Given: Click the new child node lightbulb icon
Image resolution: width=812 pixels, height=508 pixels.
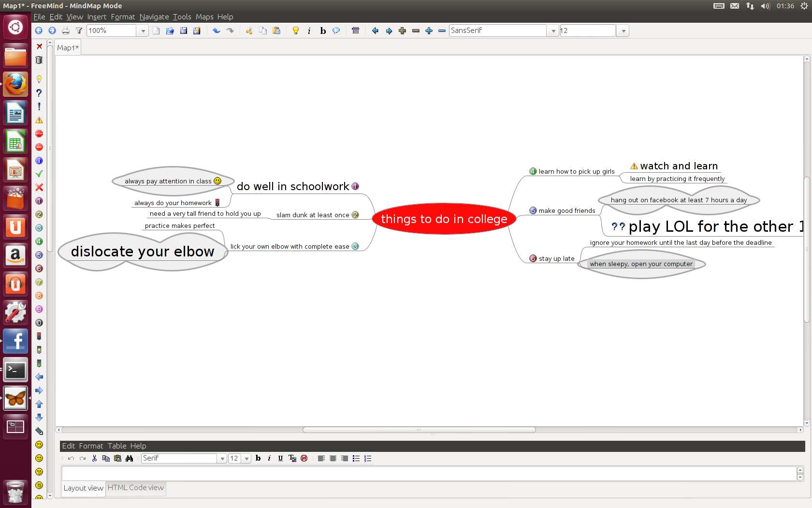Looking at the screenshot, I should point(296,30).
